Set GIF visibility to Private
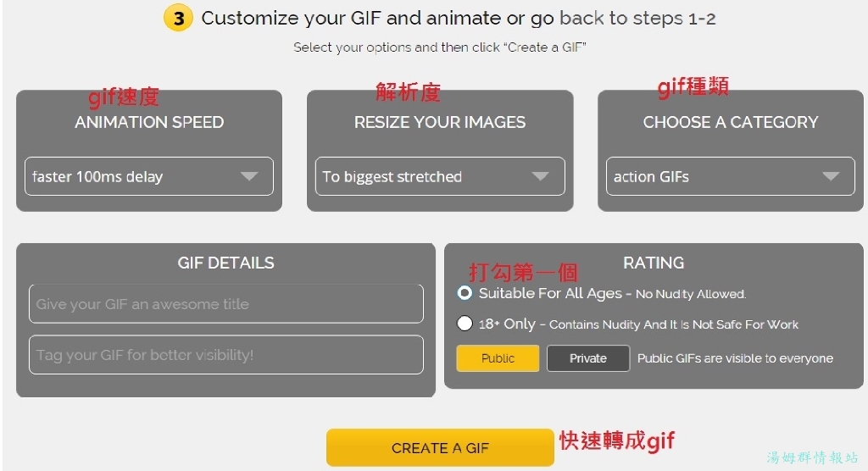This screenshot has width=868, height=471. [588, 358]
